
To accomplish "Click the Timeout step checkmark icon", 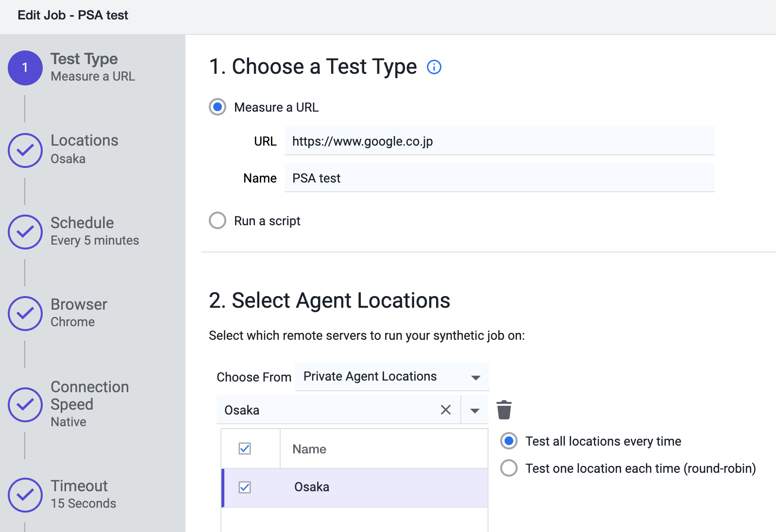I will coord(25,495).
